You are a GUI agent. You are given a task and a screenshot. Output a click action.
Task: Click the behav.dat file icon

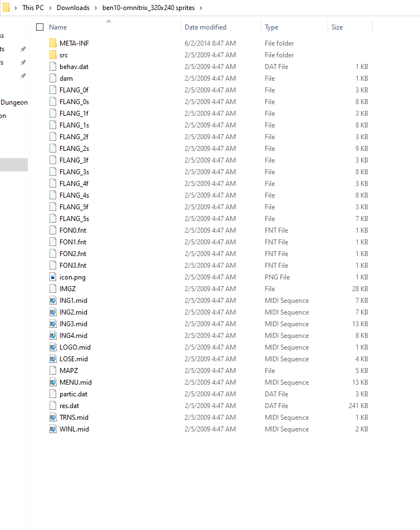click(x=53, y=67)
